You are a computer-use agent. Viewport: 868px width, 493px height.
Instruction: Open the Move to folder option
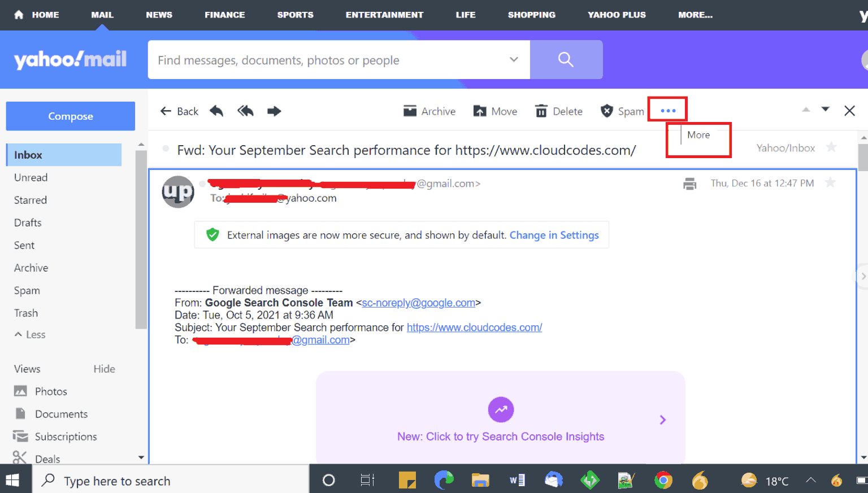tap(495, 111)
